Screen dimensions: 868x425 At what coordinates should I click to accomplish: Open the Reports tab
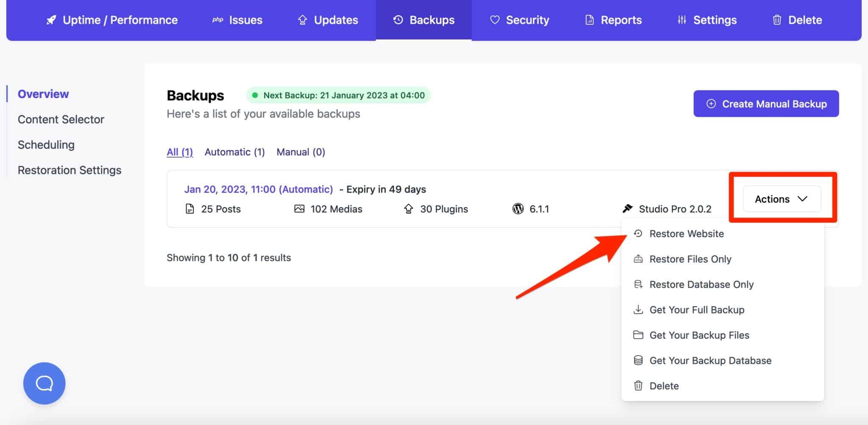click(x=613, y=20)
